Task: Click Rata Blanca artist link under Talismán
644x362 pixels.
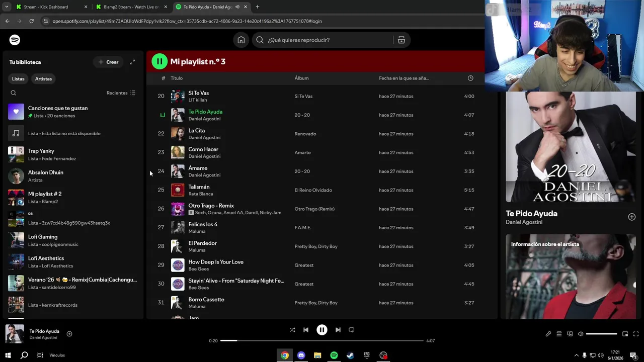Action: [200, 194]
